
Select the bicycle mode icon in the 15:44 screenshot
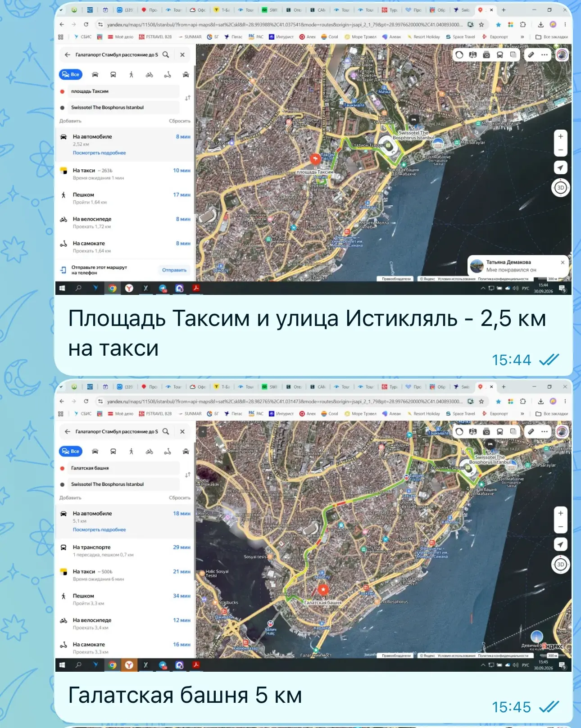150,75
